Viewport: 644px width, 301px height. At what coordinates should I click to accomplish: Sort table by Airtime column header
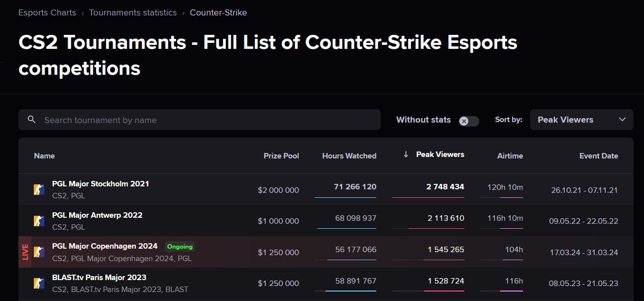coord(510,156)
